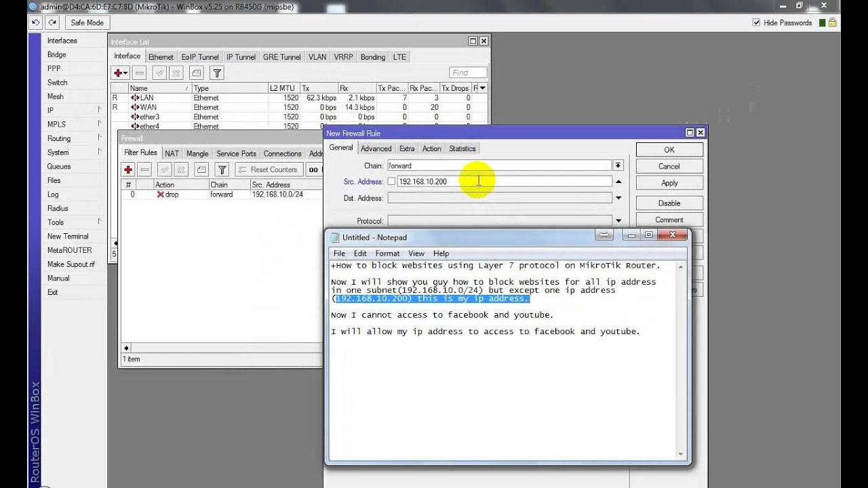Maximize the New Firewall Rule window
The width and height of the screenshot is (868, 488).
(x=690, y=133)
